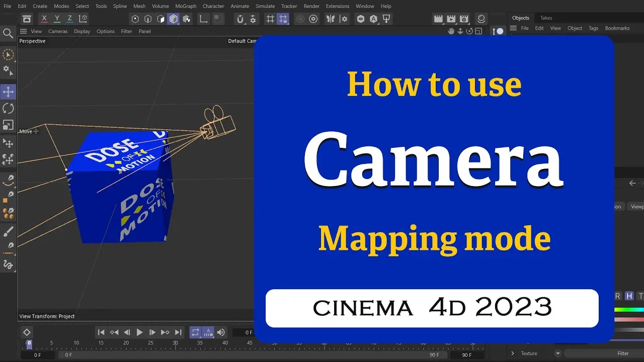Image resolution: width=644 pixels, height=362 pixels.
Task: Play the animation forward
Action: (x=140, y=332)
